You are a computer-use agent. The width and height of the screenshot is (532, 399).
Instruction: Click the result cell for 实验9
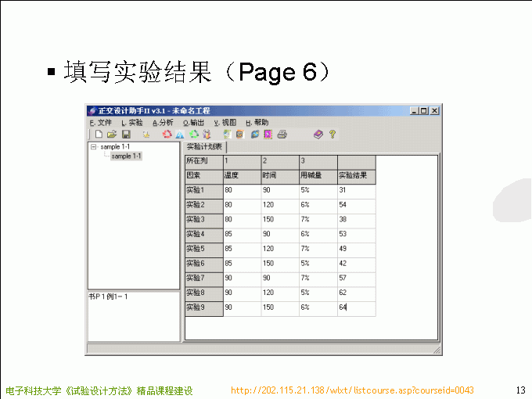356,308
